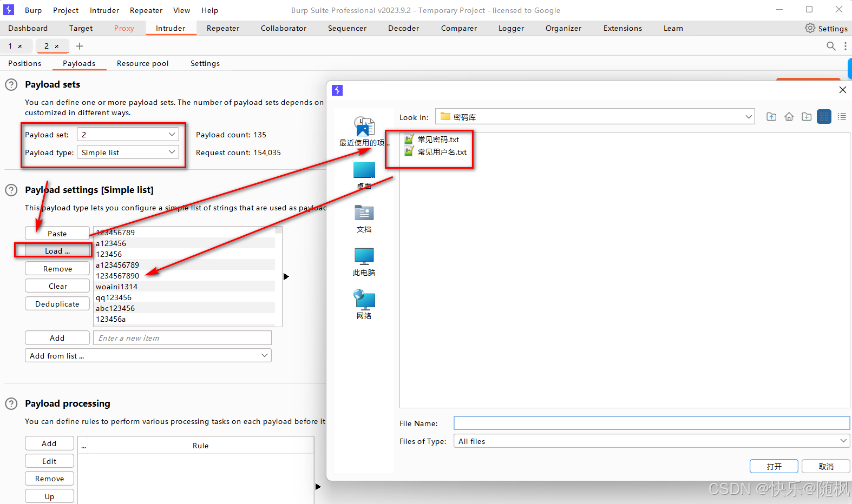
Task: Close the file chooser dialog
Action: click(842, 90)
